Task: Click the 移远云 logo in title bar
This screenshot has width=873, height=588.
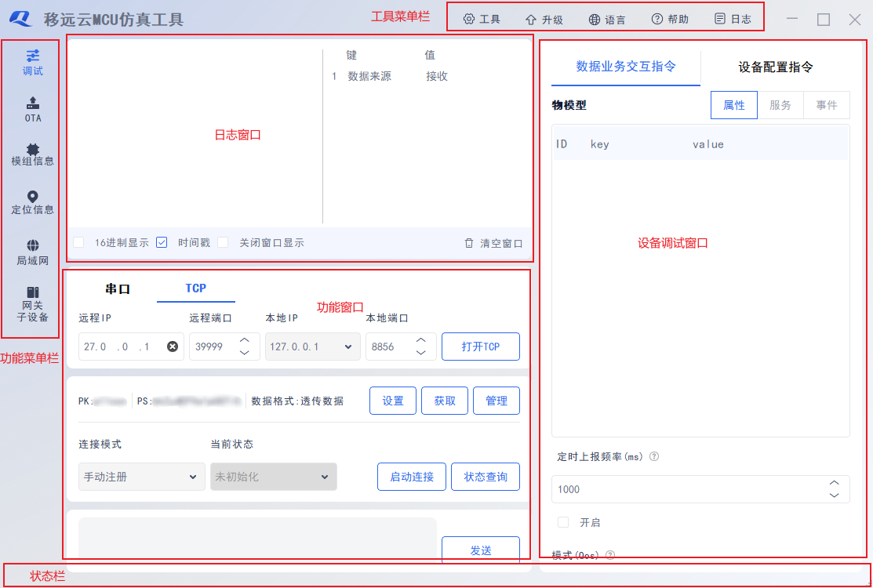Action: 22,18
